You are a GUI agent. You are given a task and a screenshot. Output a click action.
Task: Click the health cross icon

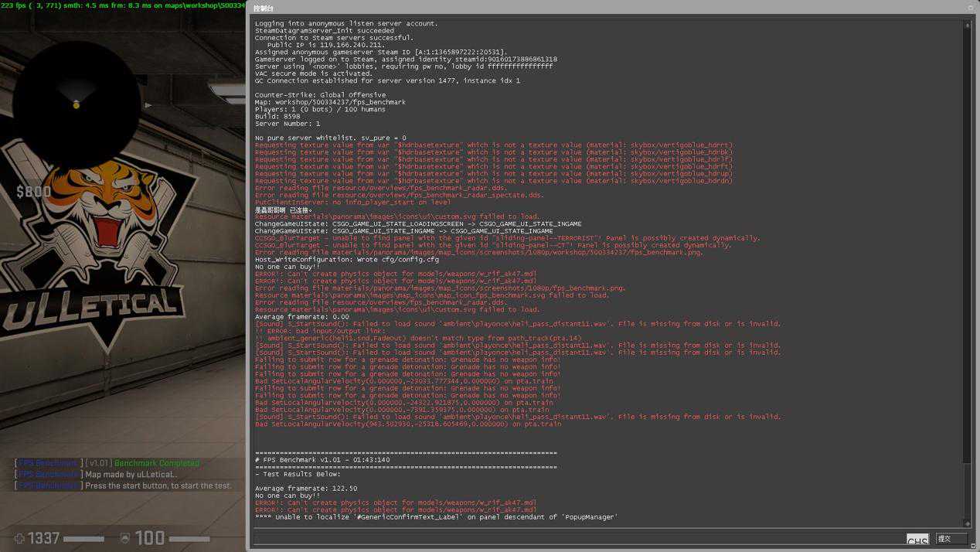coord(19,538)
